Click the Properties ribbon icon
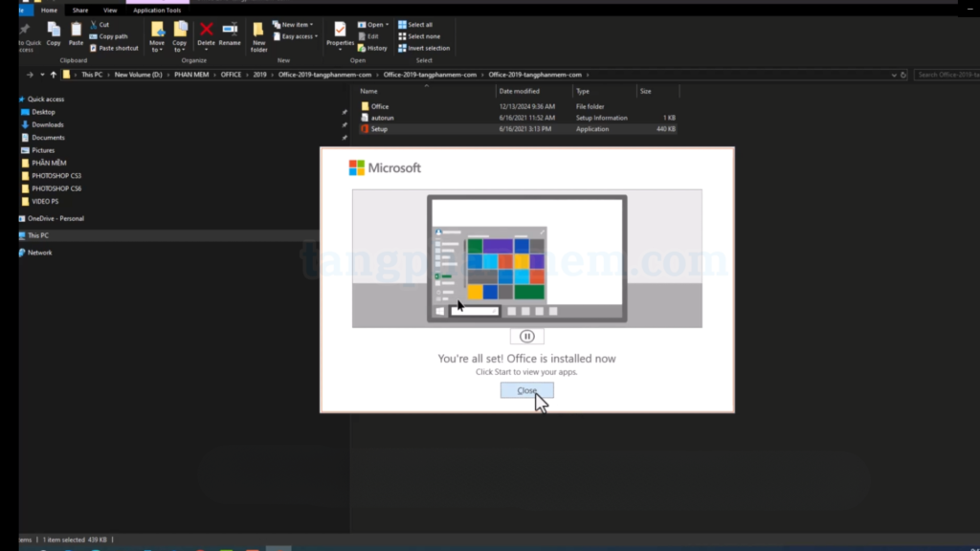 pos(340,35)
